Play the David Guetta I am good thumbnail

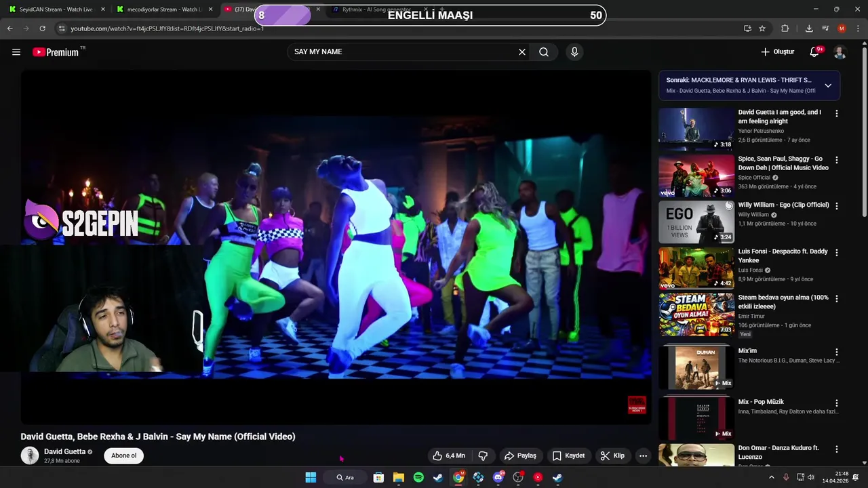[x=696, y=129]
